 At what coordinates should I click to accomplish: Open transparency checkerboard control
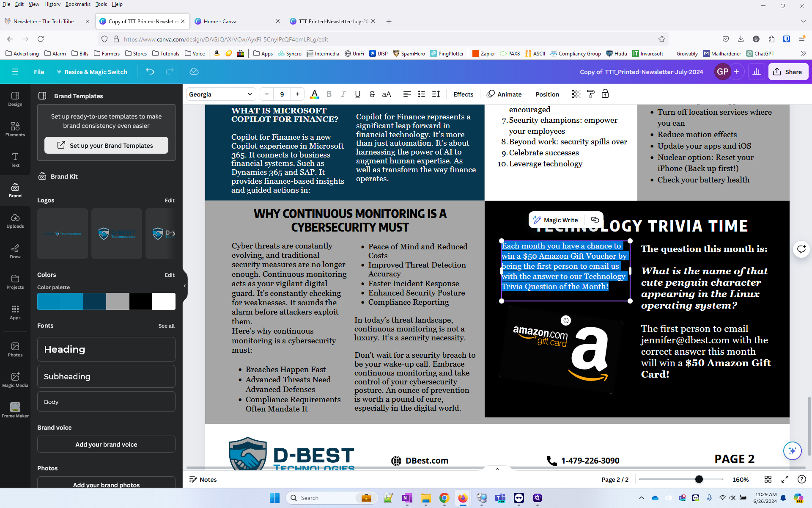pyautogui.click(x=576, y=94)
